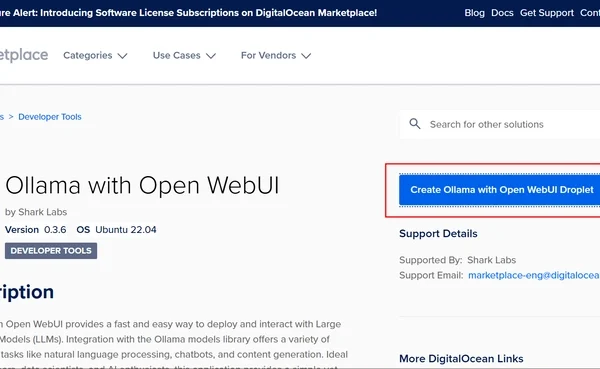Focus the Search for other solutions field
600x369 pixels.
pyautogui.click(x=500, y=124)
